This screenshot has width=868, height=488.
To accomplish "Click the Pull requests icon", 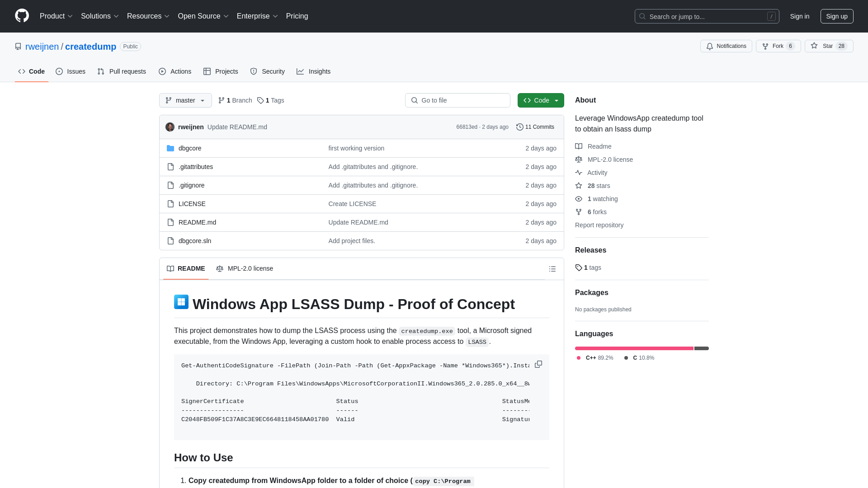I will click(x=101, y=71).
